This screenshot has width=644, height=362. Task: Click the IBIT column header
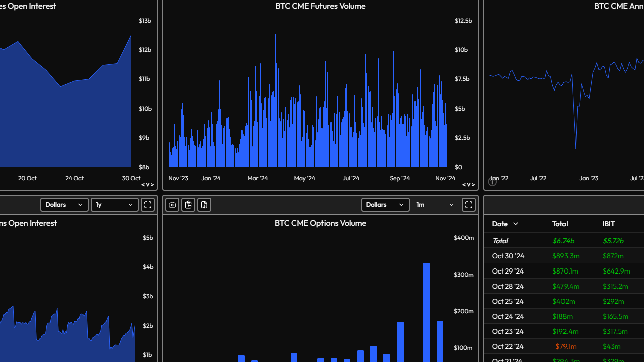pyautogui.click(x=609, y=224)
